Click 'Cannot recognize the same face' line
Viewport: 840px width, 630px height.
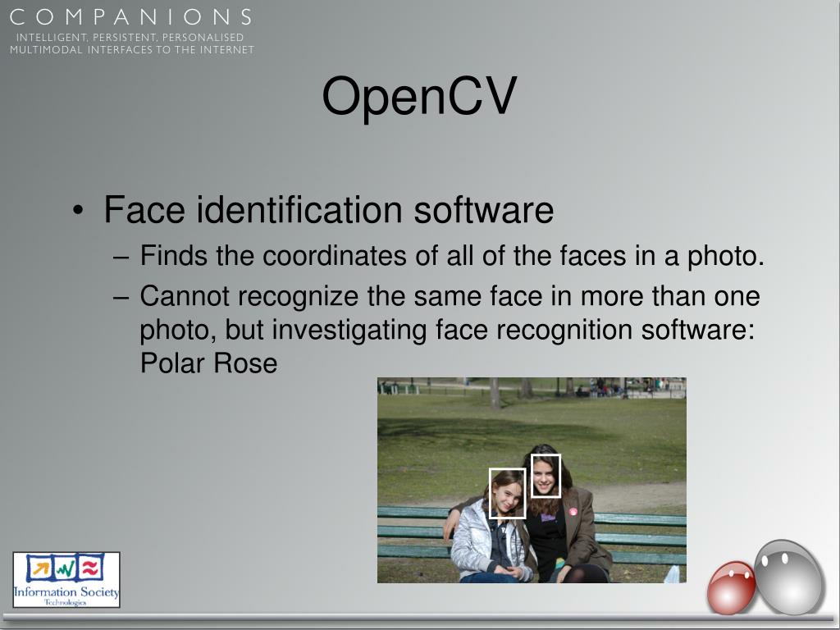450,296
